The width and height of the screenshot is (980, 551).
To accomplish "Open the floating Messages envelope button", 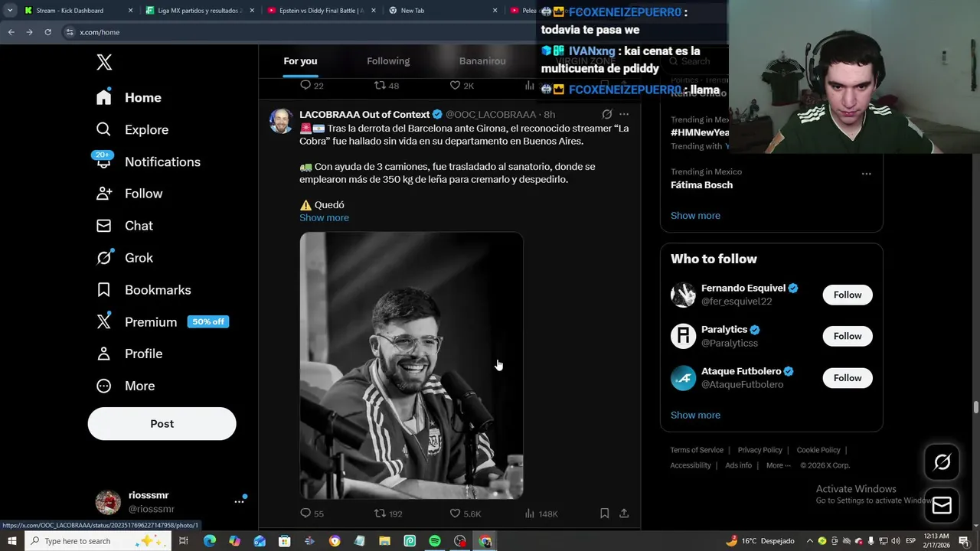I will (942, 505).
